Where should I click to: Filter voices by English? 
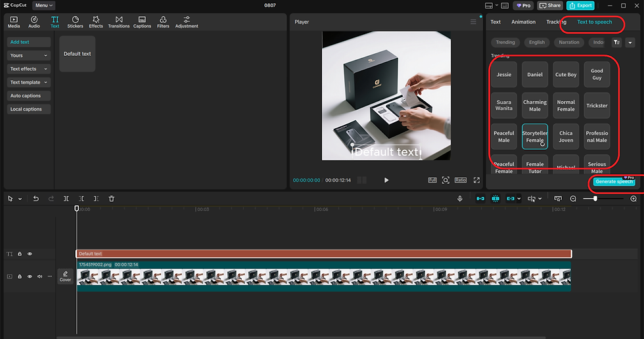(x=537, y=42)
